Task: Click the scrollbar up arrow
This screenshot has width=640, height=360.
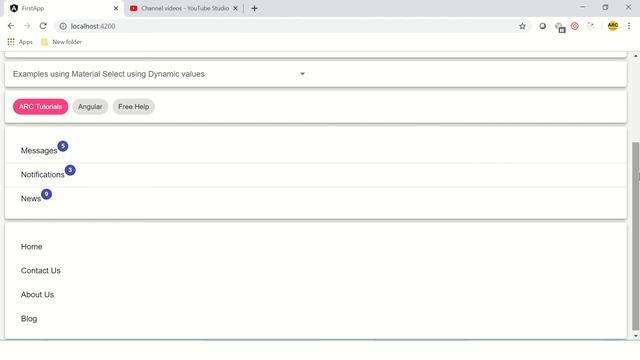Action: coord(636,56)
